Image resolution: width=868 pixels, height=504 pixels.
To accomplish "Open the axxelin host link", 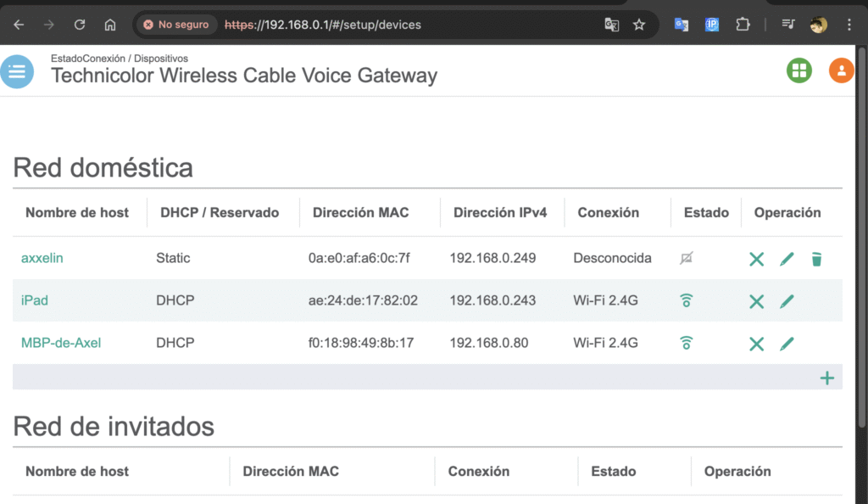I will (42, 258).
